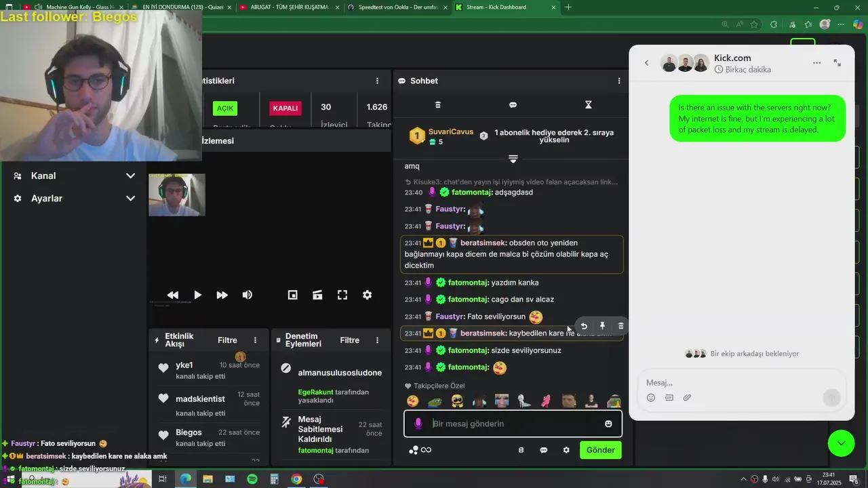The width and height of the screenshot is (868, 488).
Task: Click the AÇIK status toggle
Action: click(225, 108)
